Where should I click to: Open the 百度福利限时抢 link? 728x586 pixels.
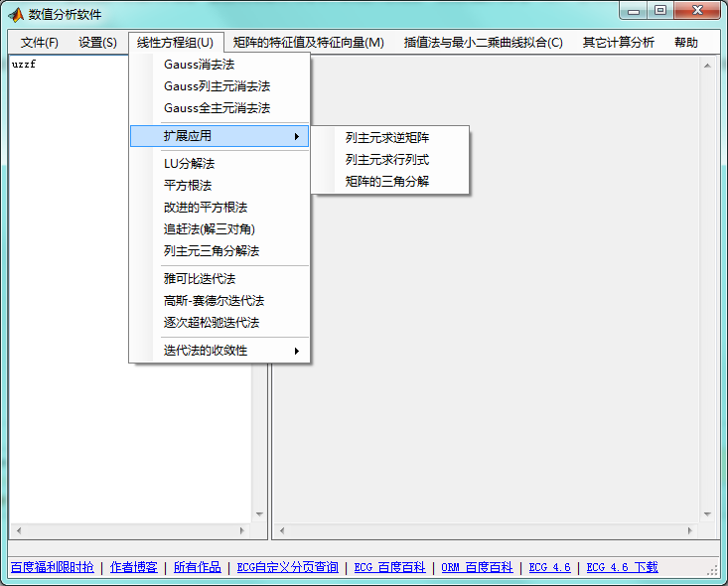click(52, 567)
